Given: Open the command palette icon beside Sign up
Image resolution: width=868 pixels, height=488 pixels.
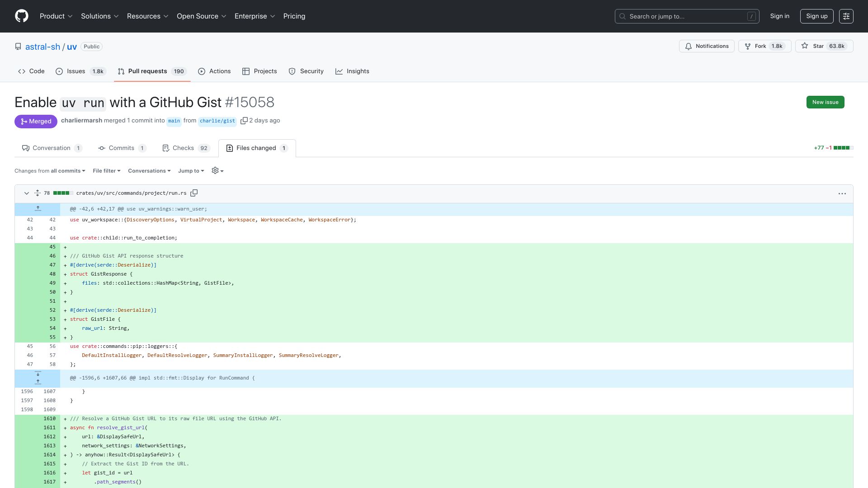Looking at the screenshot, I should (x=846, y=16).
